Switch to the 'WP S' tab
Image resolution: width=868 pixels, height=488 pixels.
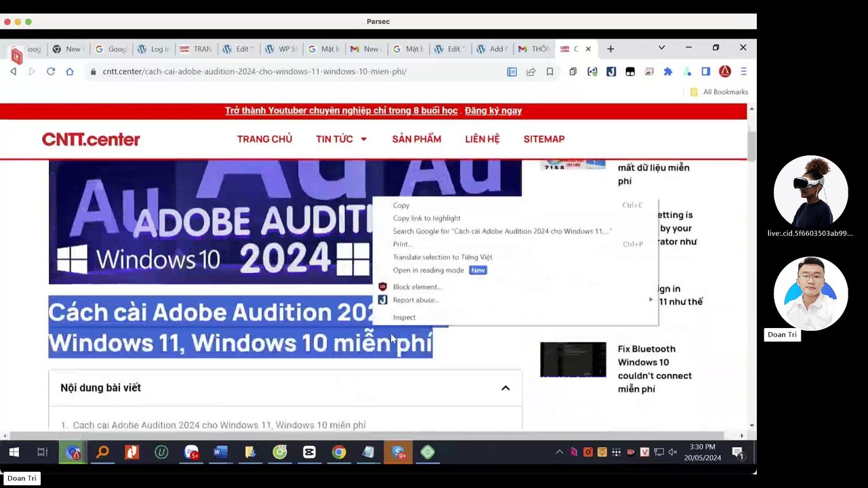click(281, 49)
